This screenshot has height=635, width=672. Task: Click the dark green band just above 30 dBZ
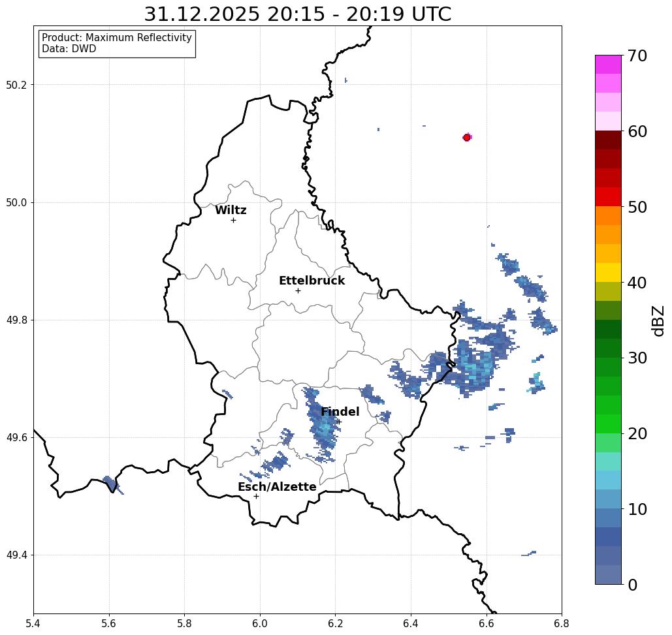click(608, 348)
